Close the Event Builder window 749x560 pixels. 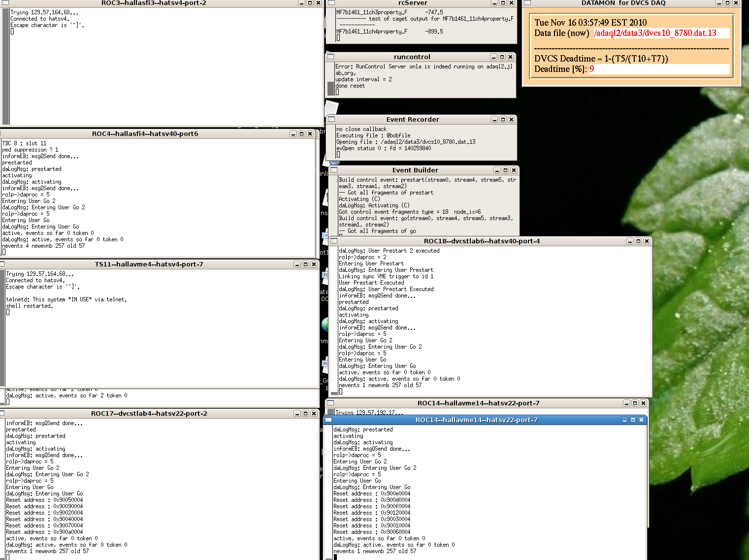click(514, 170)
